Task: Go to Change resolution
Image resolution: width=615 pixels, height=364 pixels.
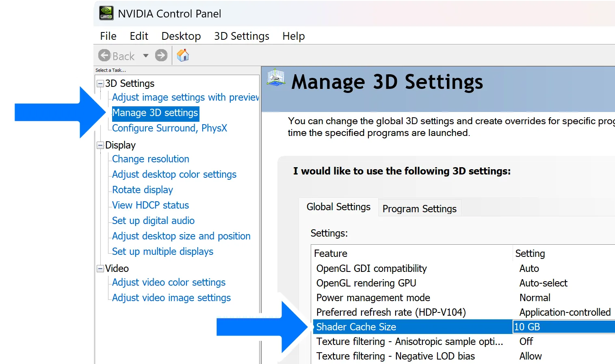Action: [150, 159]
